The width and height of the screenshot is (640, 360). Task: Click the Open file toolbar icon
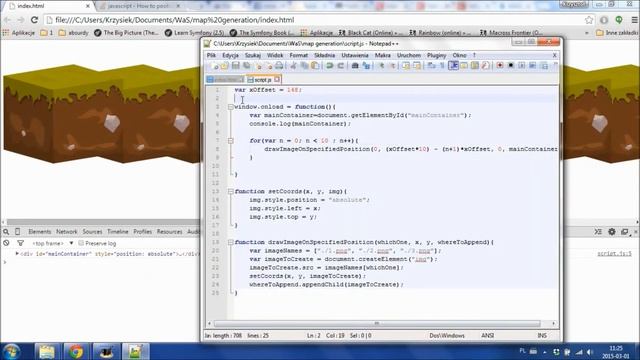(224, 66)
